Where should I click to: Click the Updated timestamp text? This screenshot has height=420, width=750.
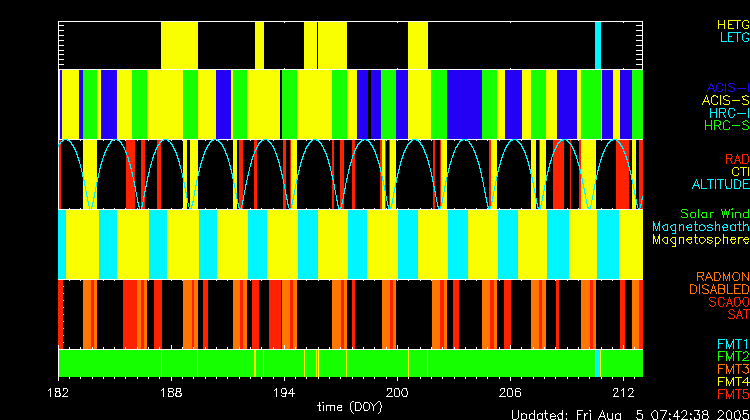[x=630, y=413]
